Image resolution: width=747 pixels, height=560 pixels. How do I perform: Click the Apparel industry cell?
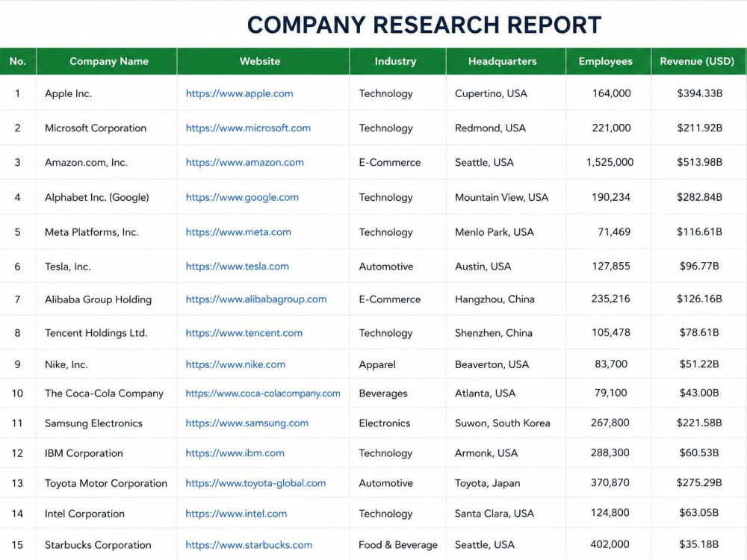397,364
